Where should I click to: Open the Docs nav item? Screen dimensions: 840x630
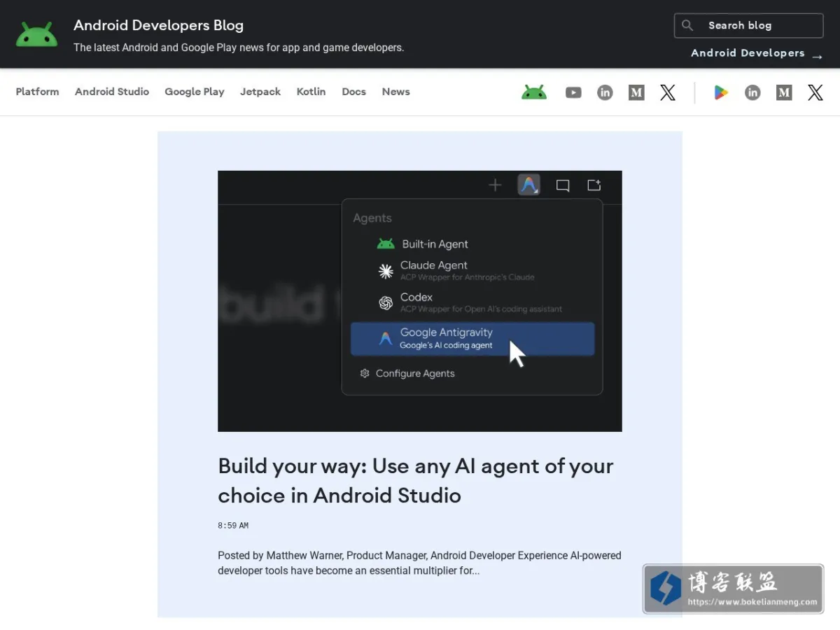353,92
